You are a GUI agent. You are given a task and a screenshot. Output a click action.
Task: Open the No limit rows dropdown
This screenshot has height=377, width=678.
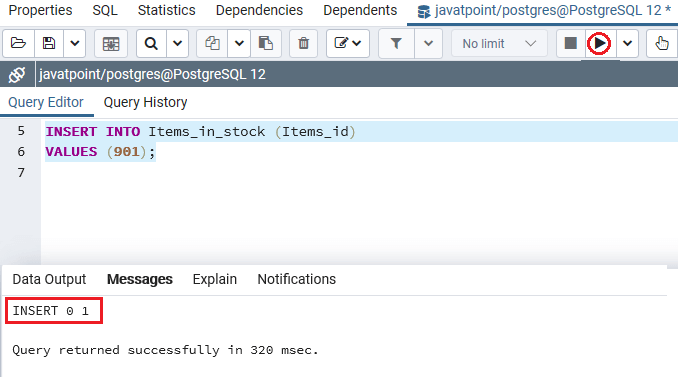pos(499,43)
